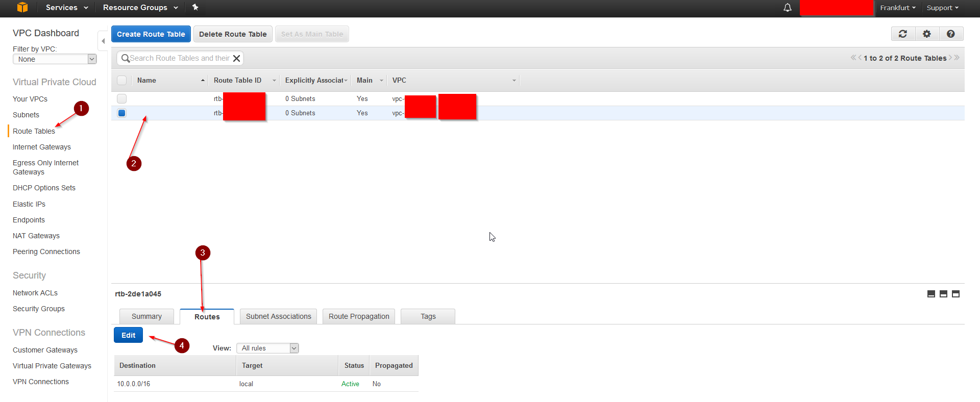This screenshot has width=980, height=402.
Task: Open Internet Gateways
Action: click(42, 147)
